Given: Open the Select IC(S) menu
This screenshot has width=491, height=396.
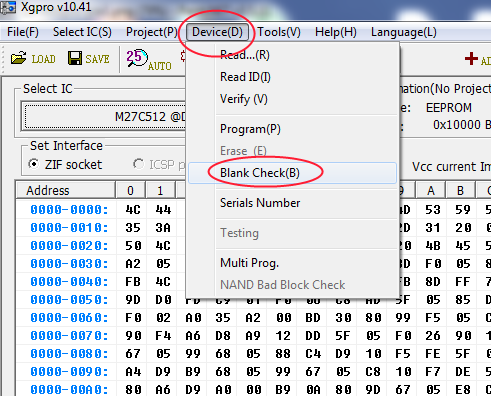Looking at the screenshot, I should (x=82, y=32).
